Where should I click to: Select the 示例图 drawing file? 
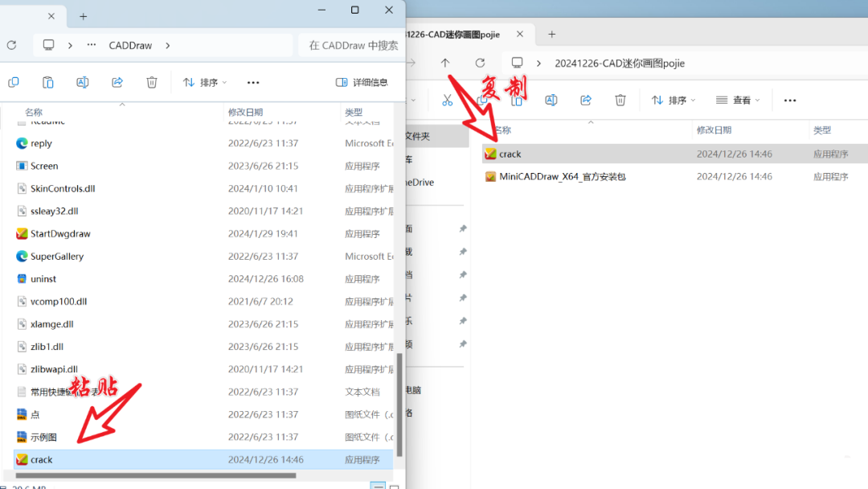coord(203,437)
